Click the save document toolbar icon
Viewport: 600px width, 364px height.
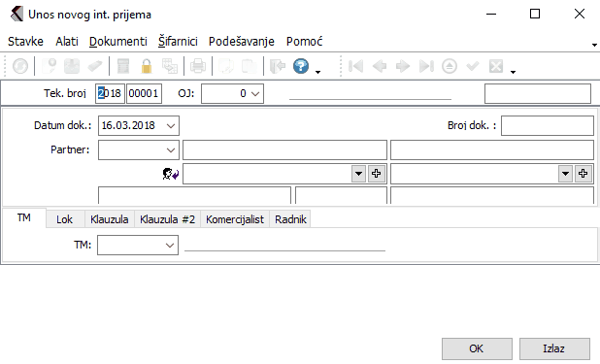click(x=72, y=66)
